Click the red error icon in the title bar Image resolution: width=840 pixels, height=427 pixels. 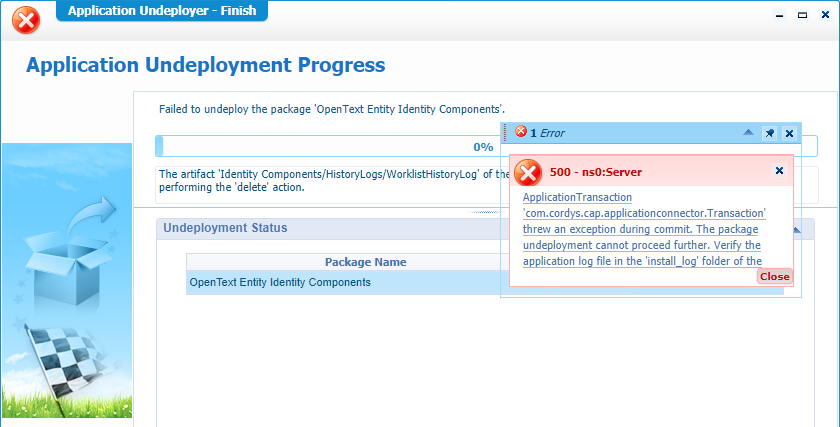26,20
